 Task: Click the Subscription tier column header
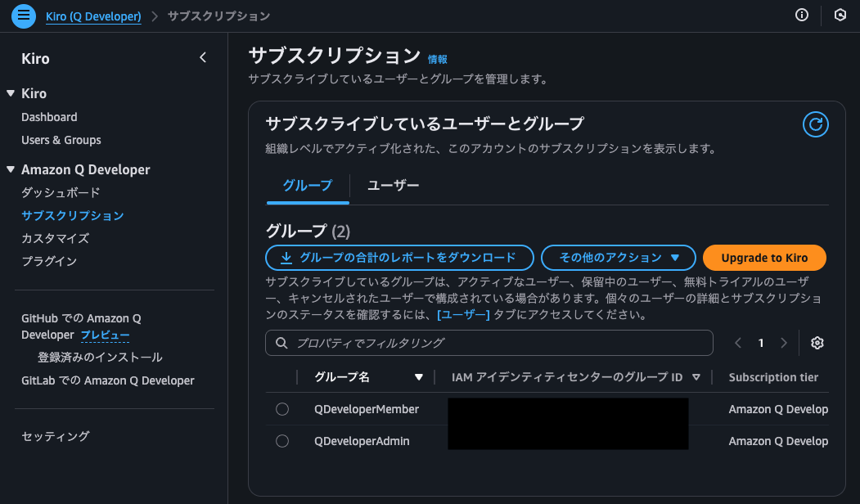773,377
